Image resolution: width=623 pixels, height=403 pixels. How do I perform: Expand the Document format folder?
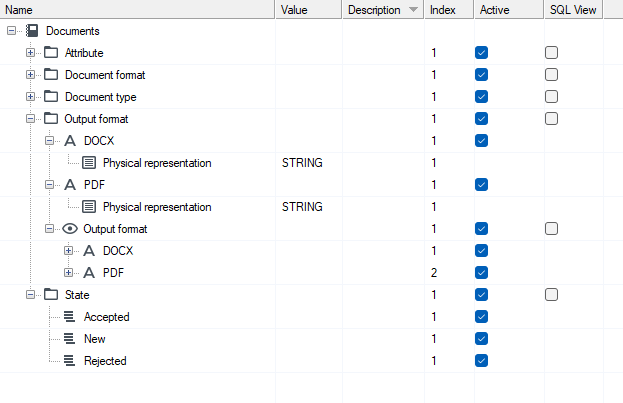coord(30,74)
